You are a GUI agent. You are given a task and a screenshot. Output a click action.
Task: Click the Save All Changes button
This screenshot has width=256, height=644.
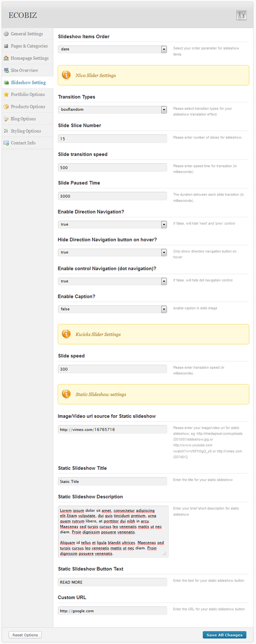click(x=225, y=635)
